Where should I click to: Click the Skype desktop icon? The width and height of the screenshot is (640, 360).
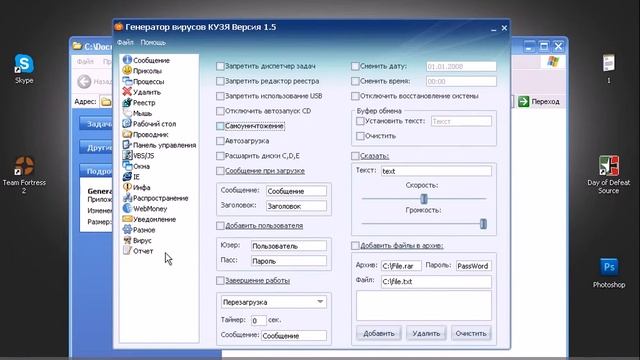pyautogui.click(x=24, y=64)
